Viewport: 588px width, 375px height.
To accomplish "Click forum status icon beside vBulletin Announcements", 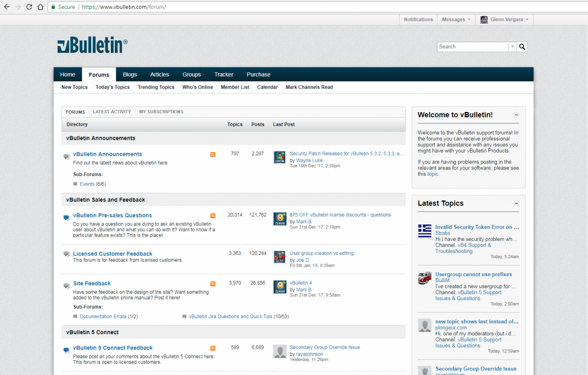I will 67,157.
